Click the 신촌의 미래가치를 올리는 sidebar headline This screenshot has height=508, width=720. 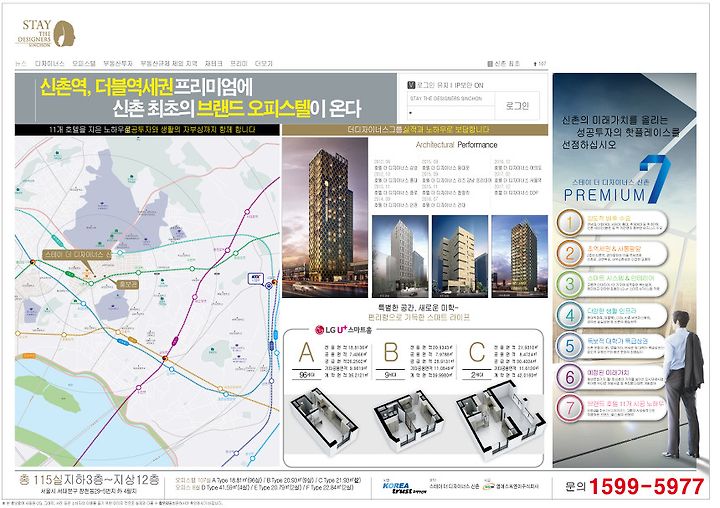click(x=620, y=132)
